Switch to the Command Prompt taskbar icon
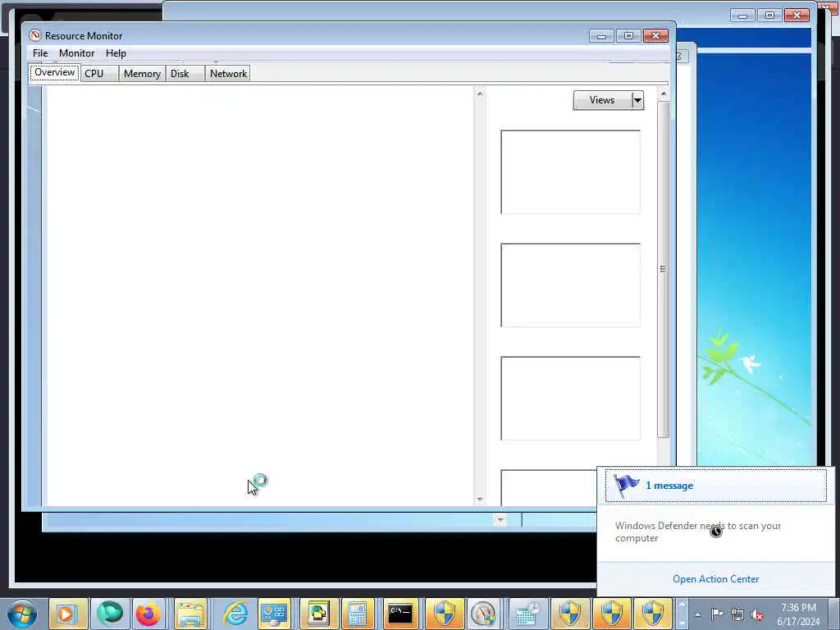This screenshot has width=840, height=630. coord(400,614)
